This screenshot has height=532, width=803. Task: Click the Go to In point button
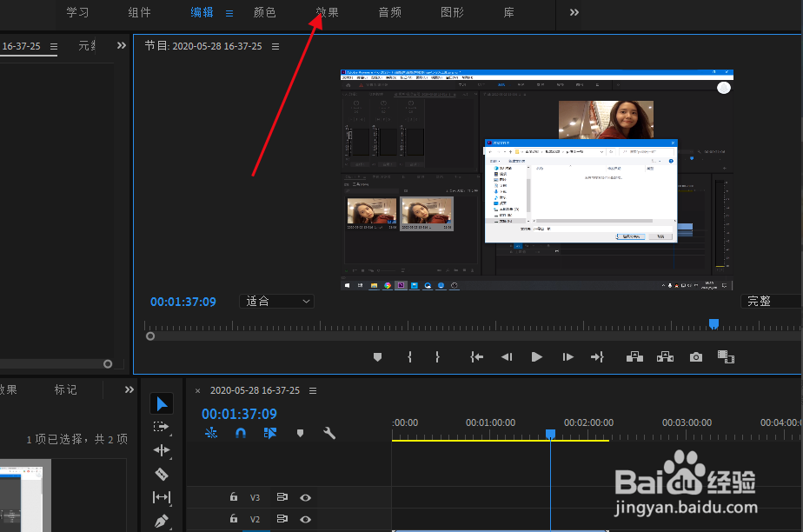tap(476, 356)
